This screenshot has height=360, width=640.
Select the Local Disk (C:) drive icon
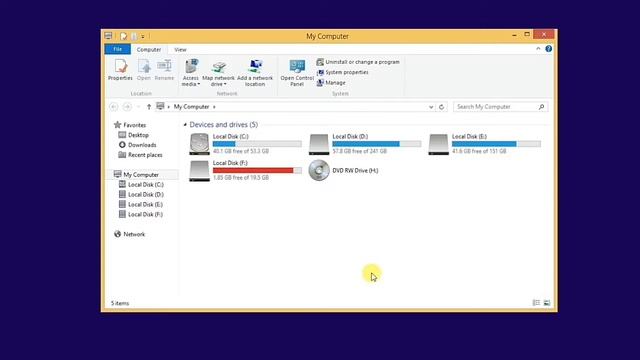pos(199,144)
